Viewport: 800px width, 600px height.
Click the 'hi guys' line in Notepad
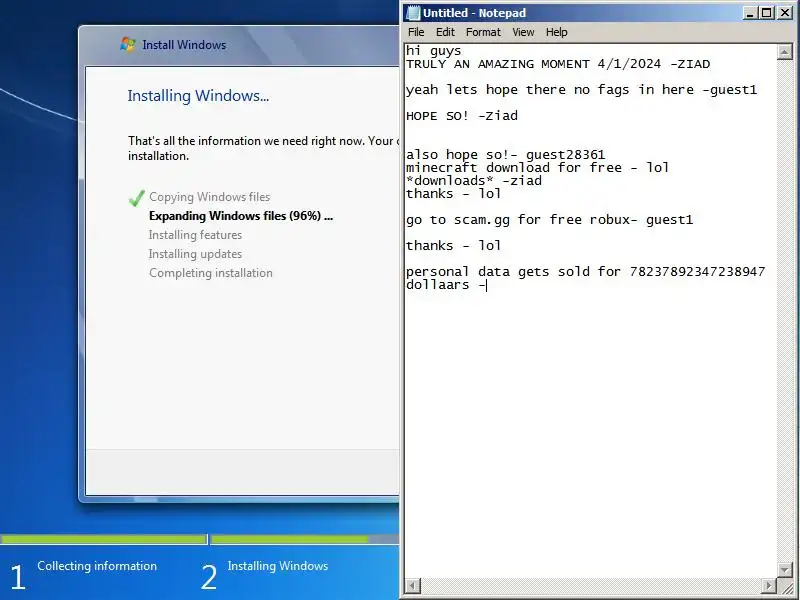(433, 51)
